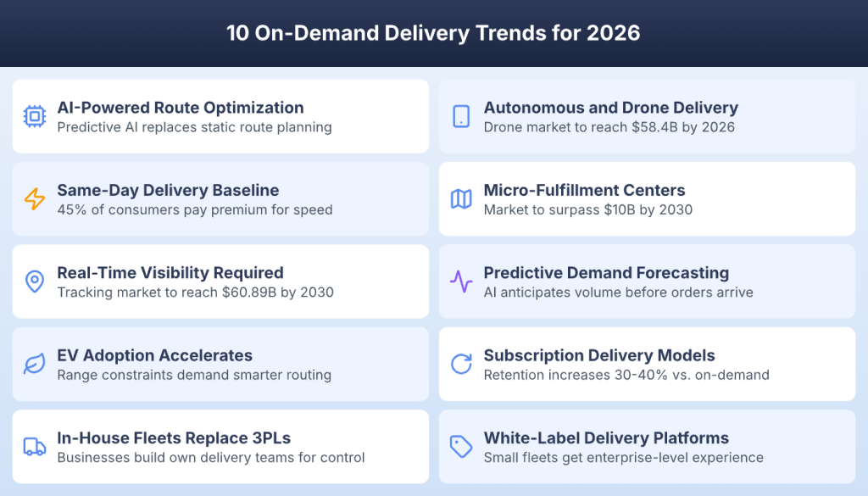This screenshot has height=496, width=868.
Task: Click the refresh icon beside Subscription Delivery Models
Action: [461, 365]
